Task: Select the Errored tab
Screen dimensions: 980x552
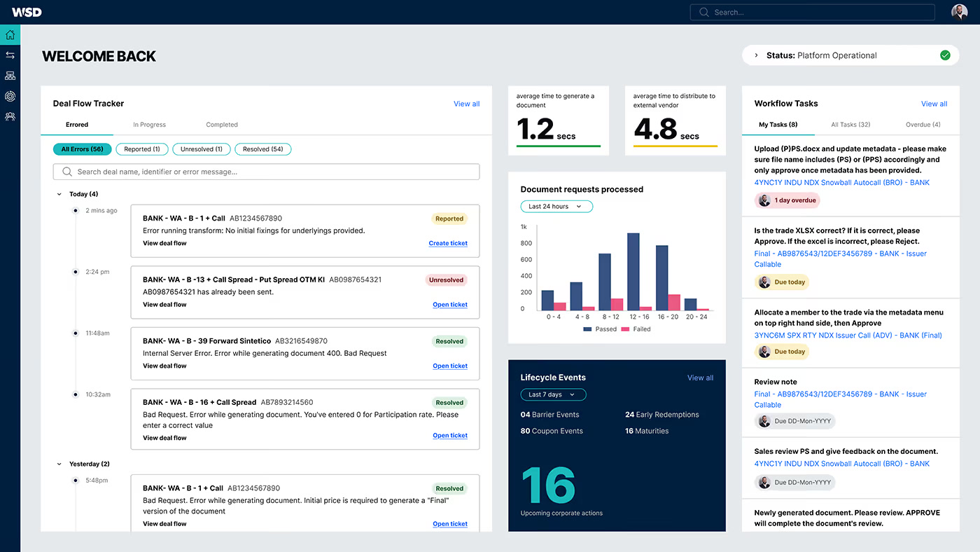Action: click(x=77, y=125)
